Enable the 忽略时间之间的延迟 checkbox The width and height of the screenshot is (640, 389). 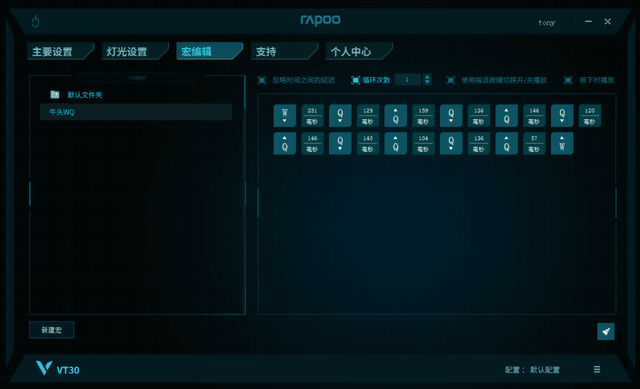click(262, 80)
